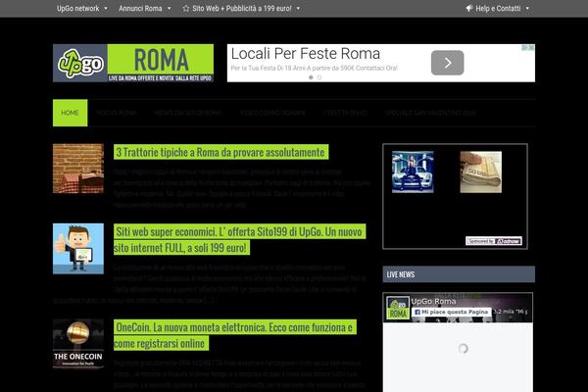Click Mi piace questa Pagina button
This screenshot has width=588, height=392.
coord(451,312)
